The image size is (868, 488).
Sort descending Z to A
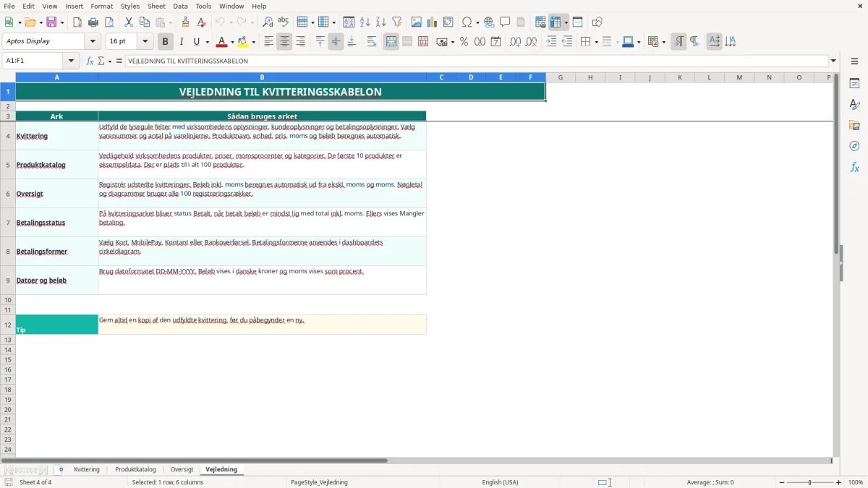381,22
